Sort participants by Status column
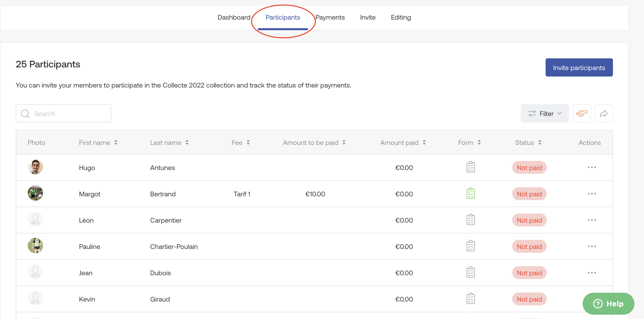Screen dimensions: 644x319 pos(528,142)
